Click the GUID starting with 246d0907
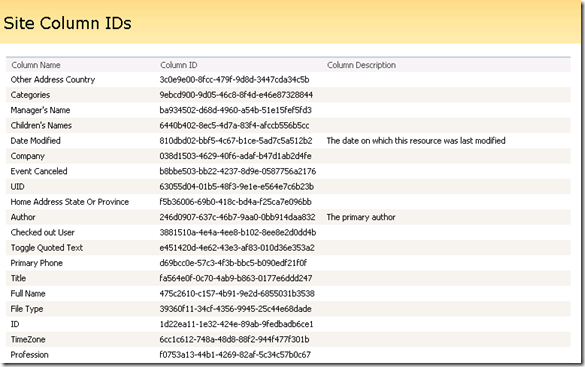 coord(237,217)
